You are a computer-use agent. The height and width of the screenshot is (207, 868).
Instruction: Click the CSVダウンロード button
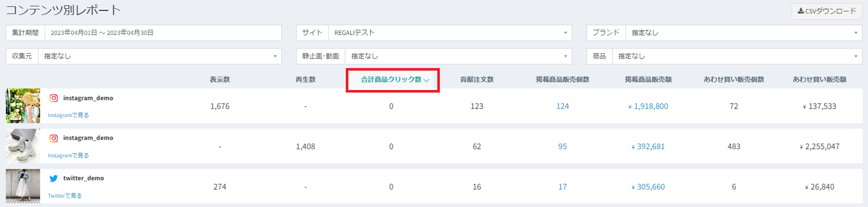click(826, 11)
